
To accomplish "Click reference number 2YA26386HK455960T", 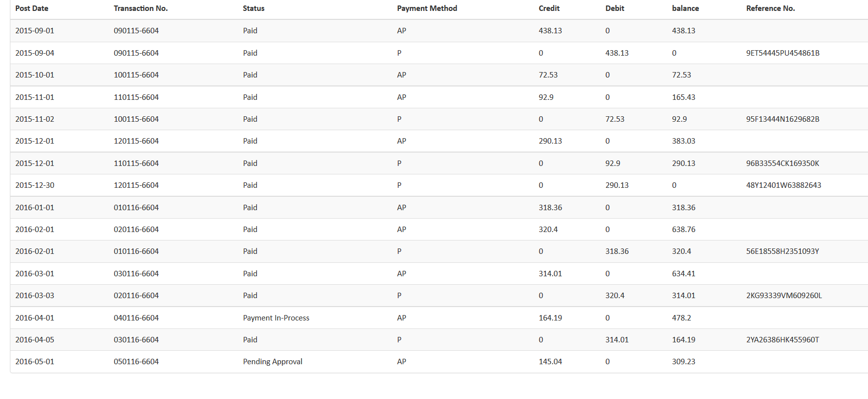I will (782, 340).
